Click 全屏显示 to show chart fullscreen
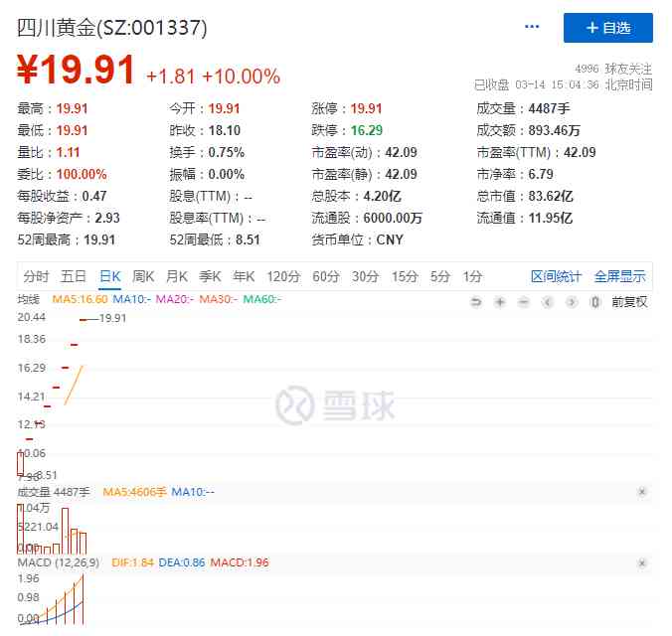This screenshot has width=672, height=636. [x=619, y=276]
